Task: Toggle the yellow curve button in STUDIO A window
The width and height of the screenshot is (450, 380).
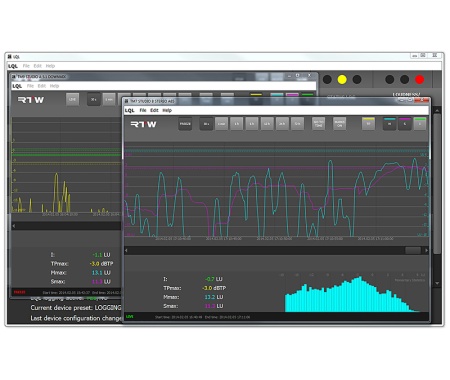Action: pos(256,95)
